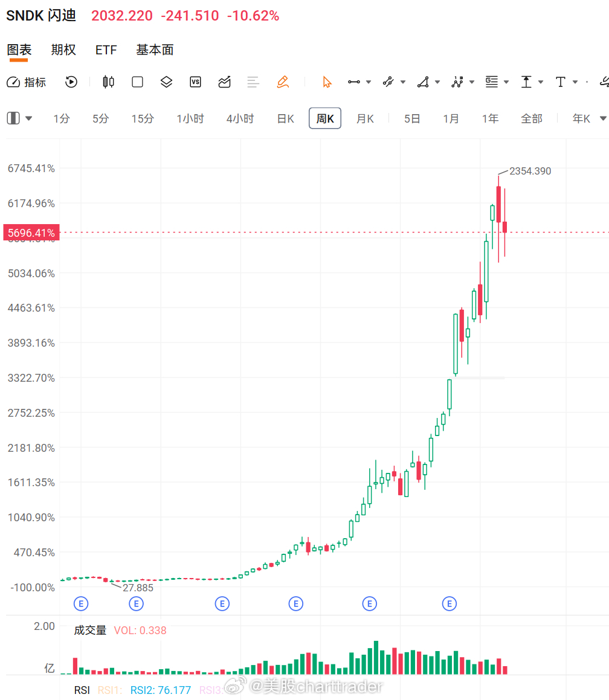Viewport: 609px width, 700px height.
Task: Click the fourth earnings E marker
Action: (295, 604)
